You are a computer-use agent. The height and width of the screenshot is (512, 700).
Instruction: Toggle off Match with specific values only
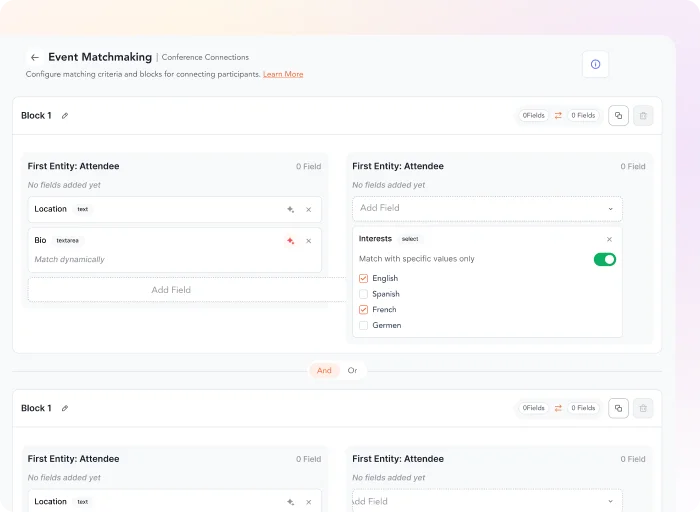(x=604, y=259)
